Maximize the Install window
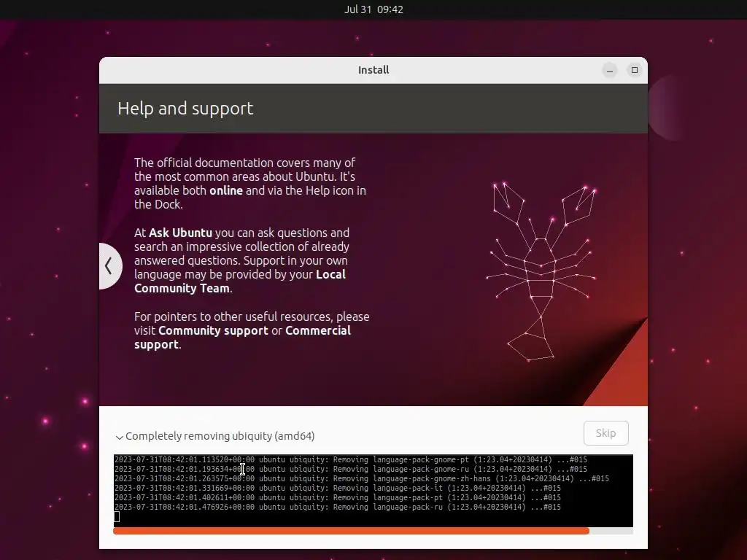The image size is (747, 560). pos(635,71)
